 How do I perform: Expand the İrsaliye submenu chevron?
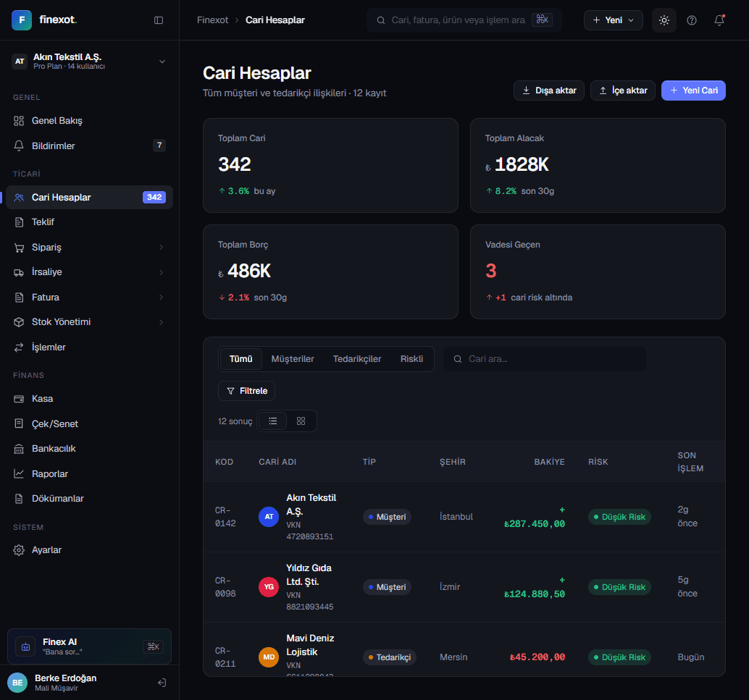161,272
